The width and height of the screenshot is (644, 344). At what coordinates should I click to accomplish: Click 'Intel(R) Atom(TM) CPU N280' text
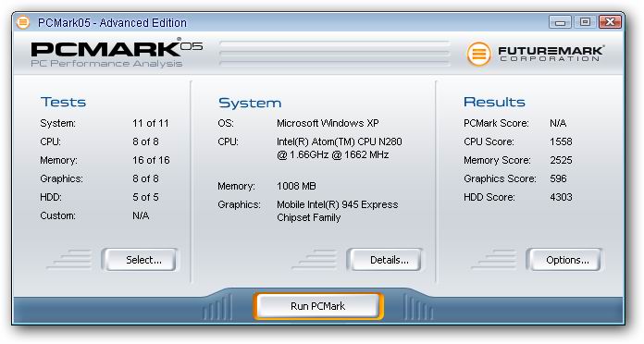(x=340, y=141)
